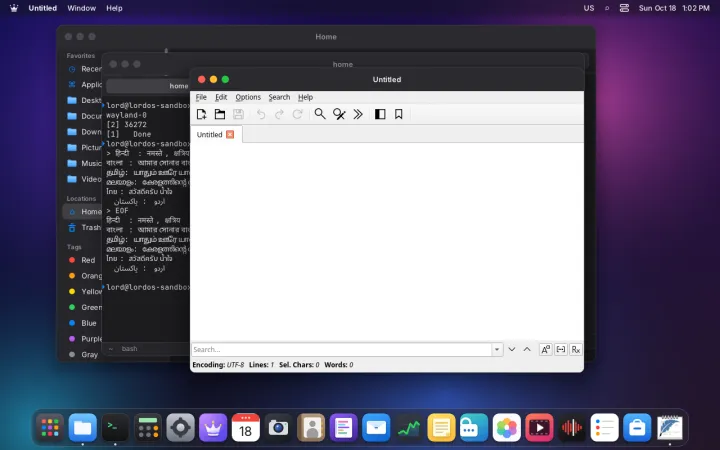
Task: Select the Green tag in sidebar
Action: point(84,307)
